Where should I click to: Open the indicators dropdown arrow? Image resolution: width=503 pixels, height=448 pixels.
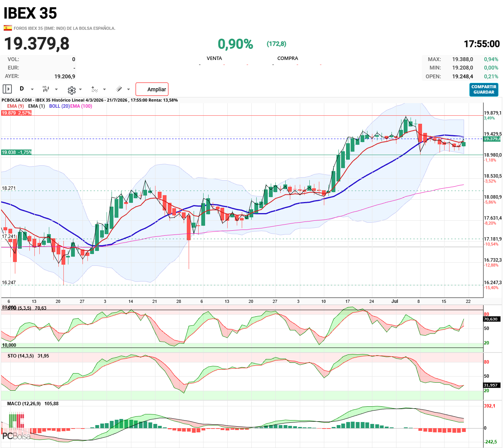tap(105, 89)
